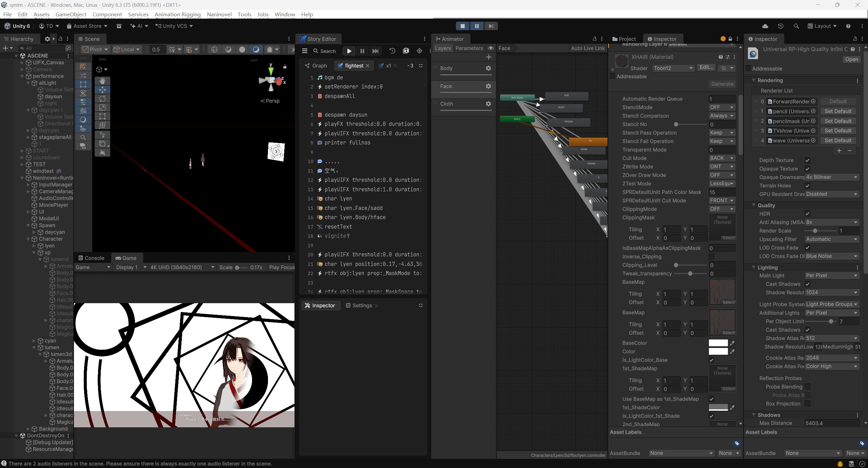Collapse the performance object in Hierarchy
Viewport: 868px width, 468px height.
pyautogui.click(x=22, y=76)
